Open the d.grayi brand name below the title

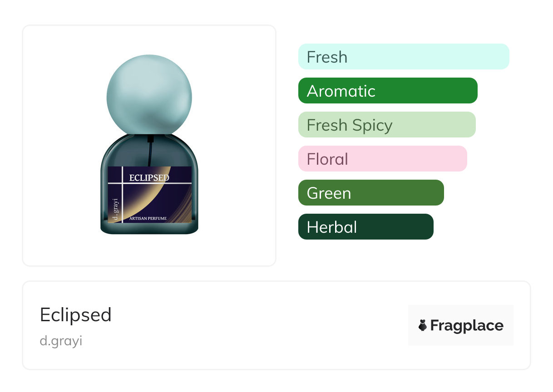[x=61, y=341]
